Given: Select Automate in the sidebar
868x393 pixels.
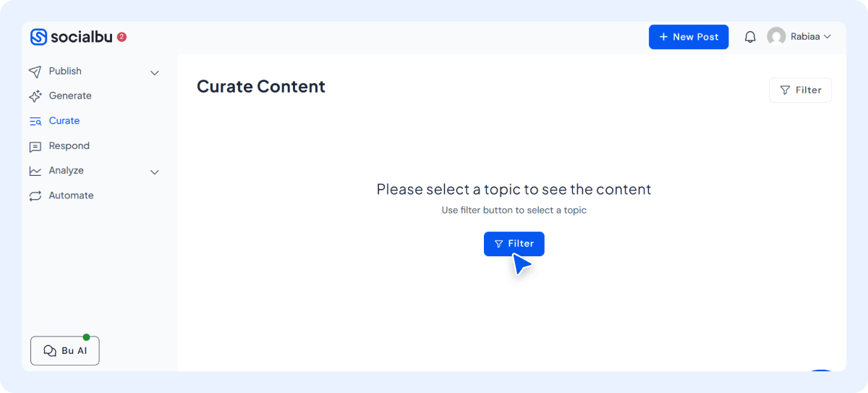Looking at the screenshot, I should tap(71, 195).
